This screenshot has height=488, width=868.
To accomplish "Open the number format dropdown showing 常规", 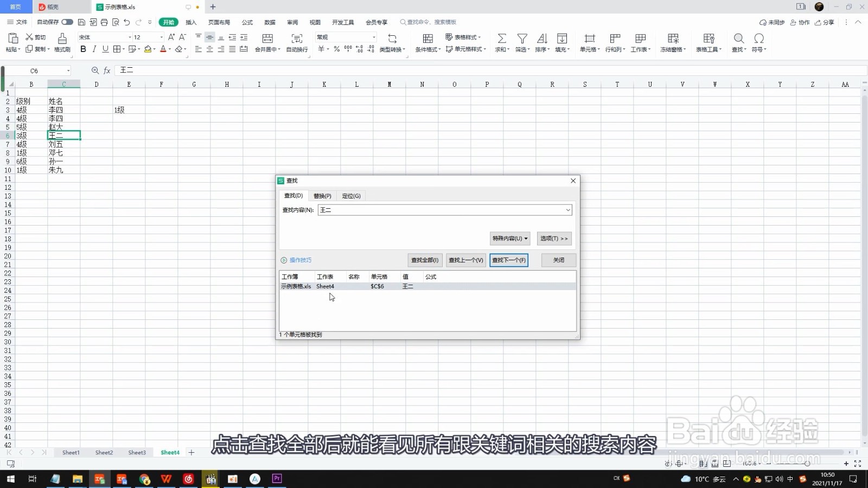I will 374,37.
